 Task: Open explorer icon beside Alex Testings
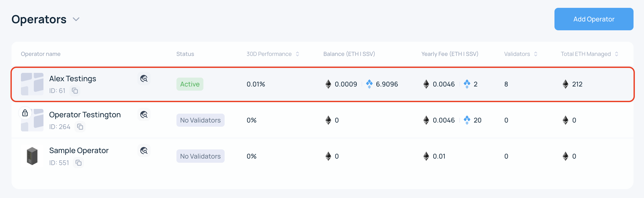pos(144,78)
